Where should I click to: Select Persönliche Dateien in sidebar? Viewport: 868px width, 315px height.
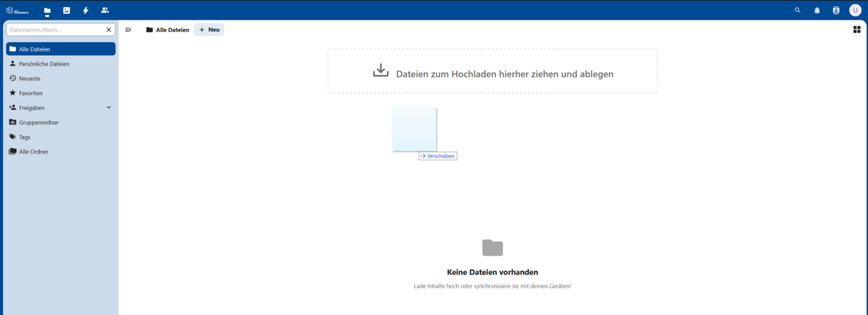(44, 64)
